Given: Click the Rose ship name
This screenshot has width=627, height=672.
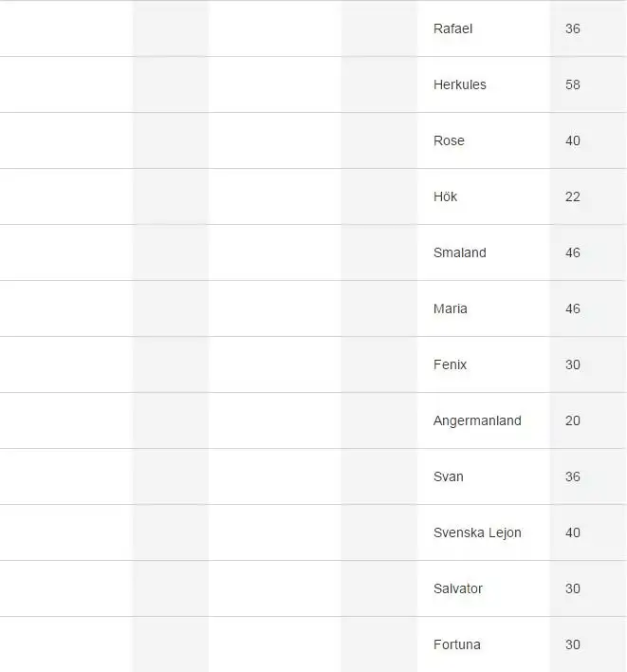Looking at the screenshot, I should 449,140.
